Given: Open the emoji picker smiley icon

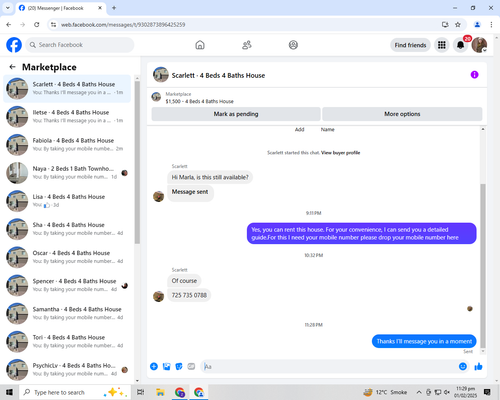Looking at the screenshot, I should (463, 367).
